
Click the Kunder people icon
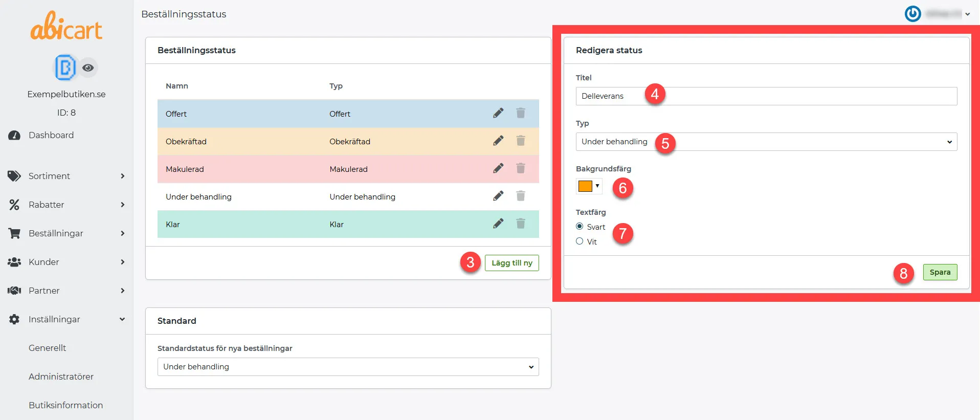point(14,262)
